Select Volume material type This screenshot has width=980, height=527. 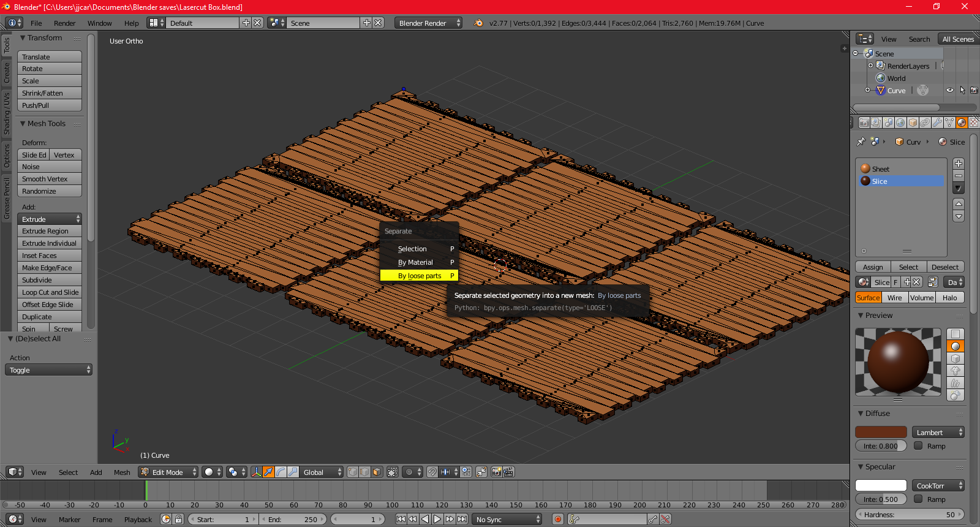(x=922, y=298)
